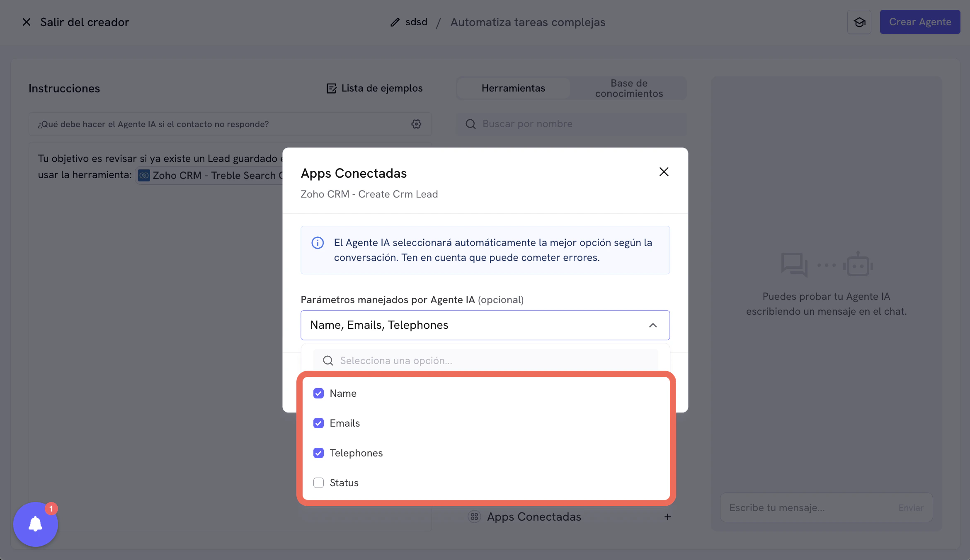This screenshot has width=970, height=560.
Task: Click the Instrucciones heading
Action: (x=64, y=88)
